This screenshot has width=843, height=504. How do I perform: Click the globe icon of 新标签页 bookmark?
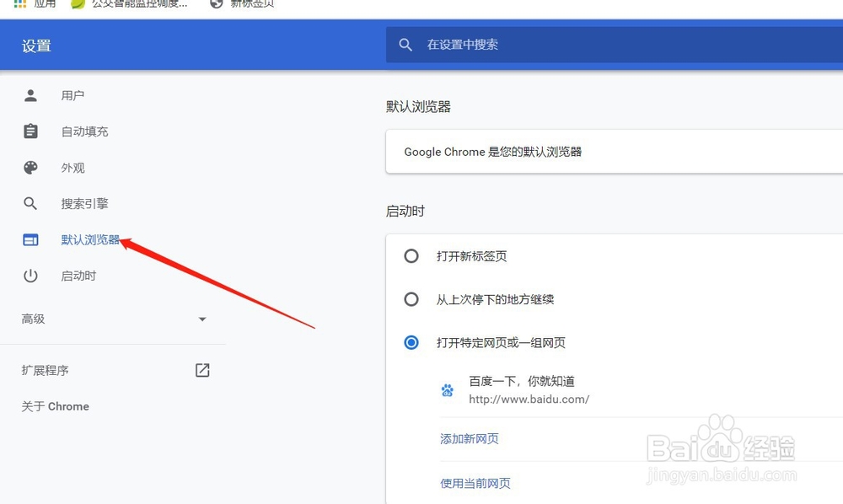tap(216, 3)
